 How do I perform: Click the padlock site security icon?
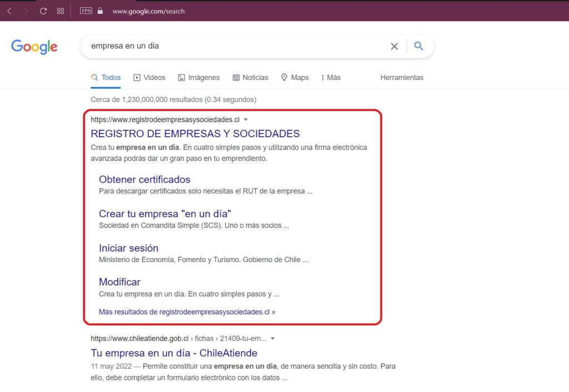pos(101,11)
